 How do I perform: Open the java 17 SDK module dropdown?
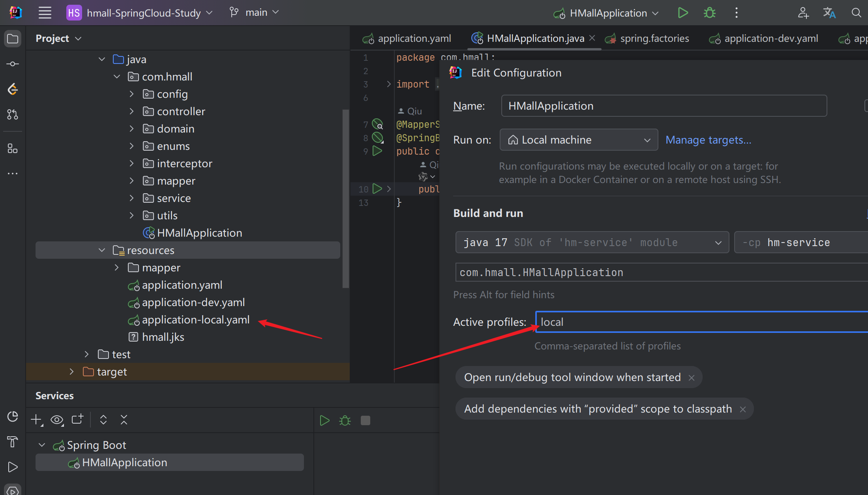[x=592, y=242]
